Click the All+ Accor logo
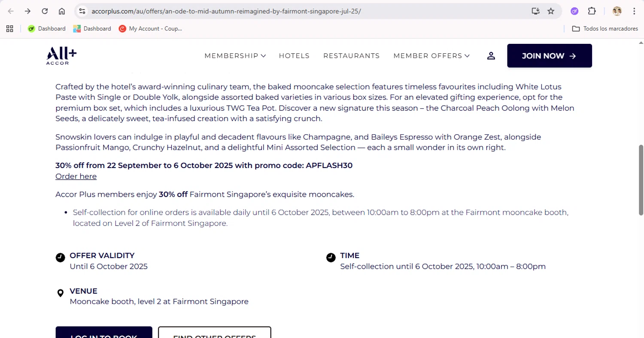The width and height of the screenshot is (644, 338). [61, 56]
